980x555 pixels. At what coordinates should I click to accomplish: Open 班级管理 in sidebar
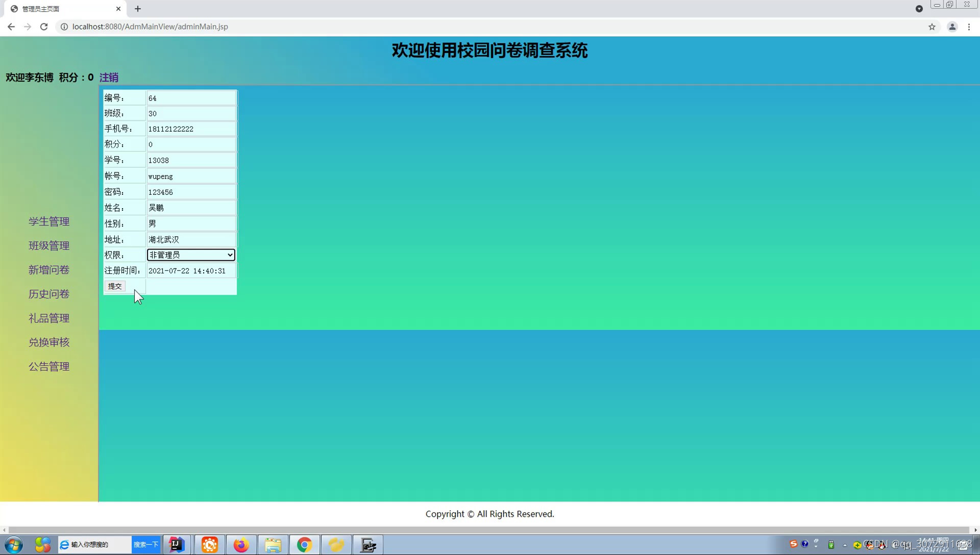[x=49, y=245]
